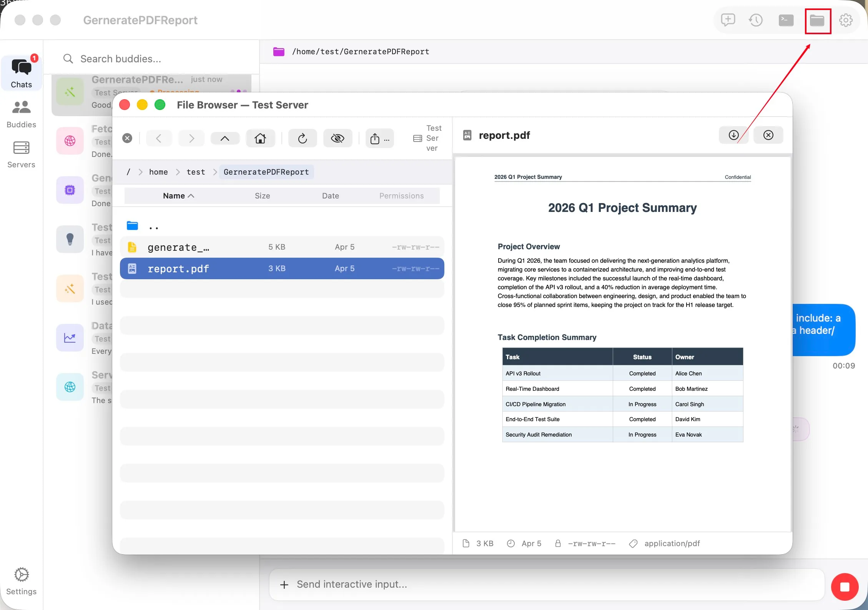Viewport: 868px width, 610px height.
Task: Open the gear settings icon in top toolbar
Action: point(846,20)
